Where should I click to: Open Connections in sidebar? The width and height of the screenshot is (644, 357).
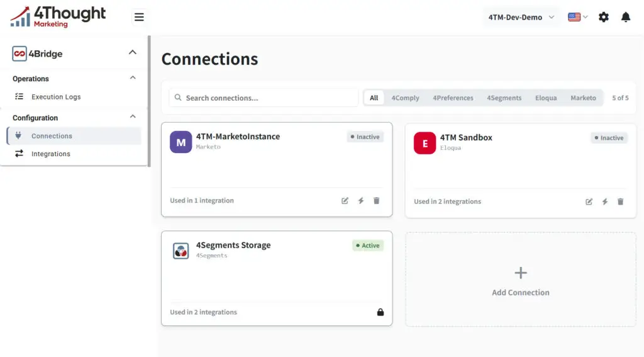pyautogui.click(x=74, y=136)
